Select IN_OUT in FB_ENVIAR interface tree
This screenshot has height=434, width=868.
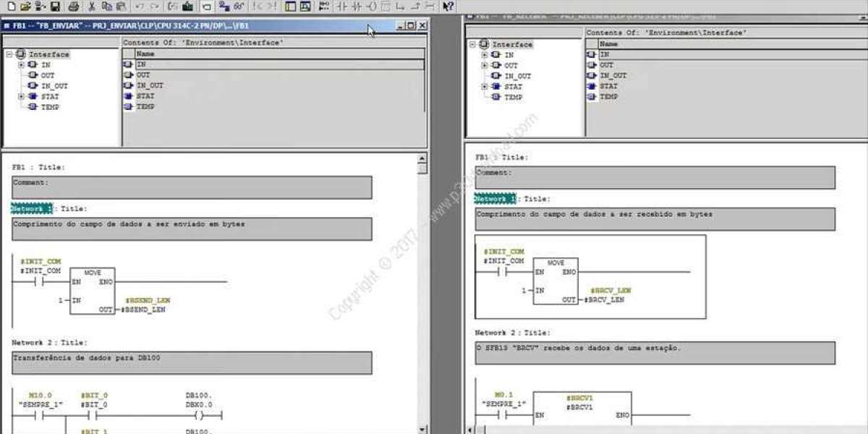[x=54, y=86]
